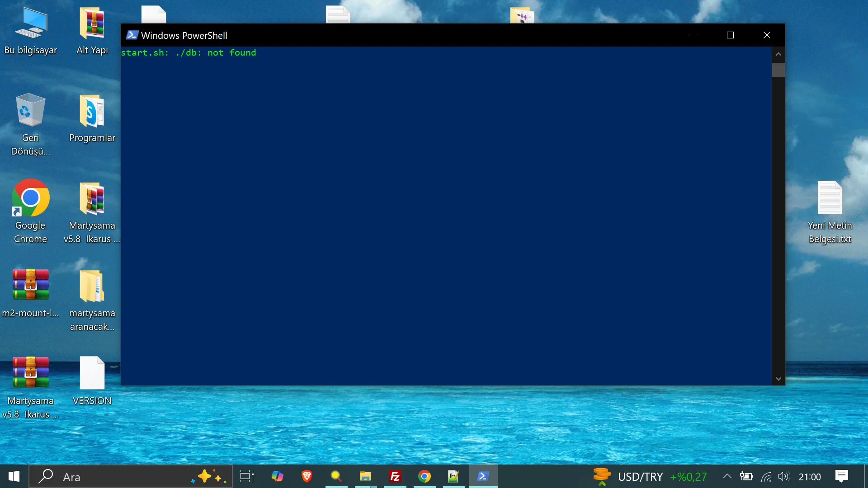
Task: Click PowerShell icon in window title bar
Action: 132,35
